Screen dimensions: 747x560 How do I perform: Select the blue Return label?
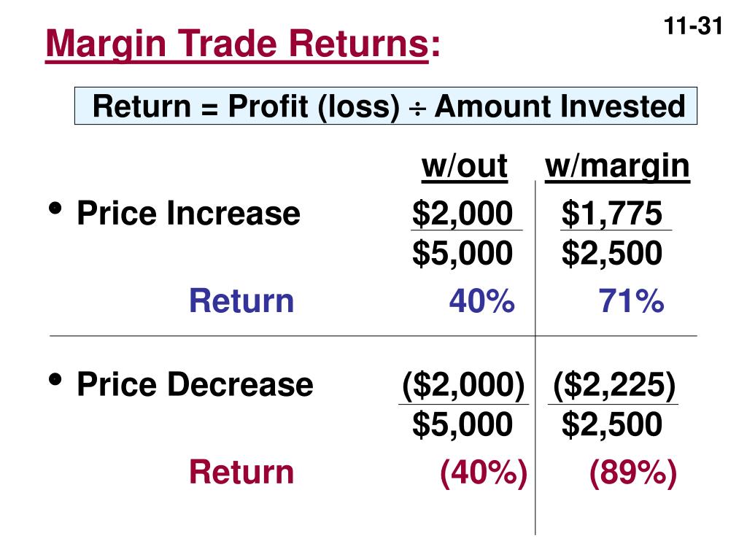pos(241,301)
